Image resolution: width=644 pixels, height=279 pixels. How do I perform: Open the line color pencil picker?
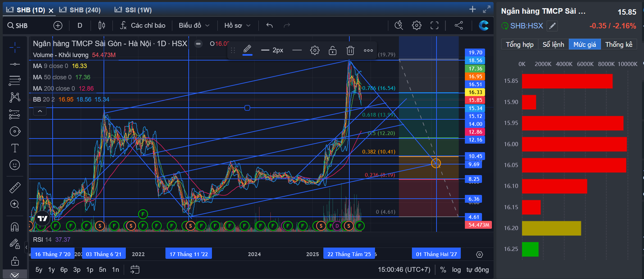247,50
